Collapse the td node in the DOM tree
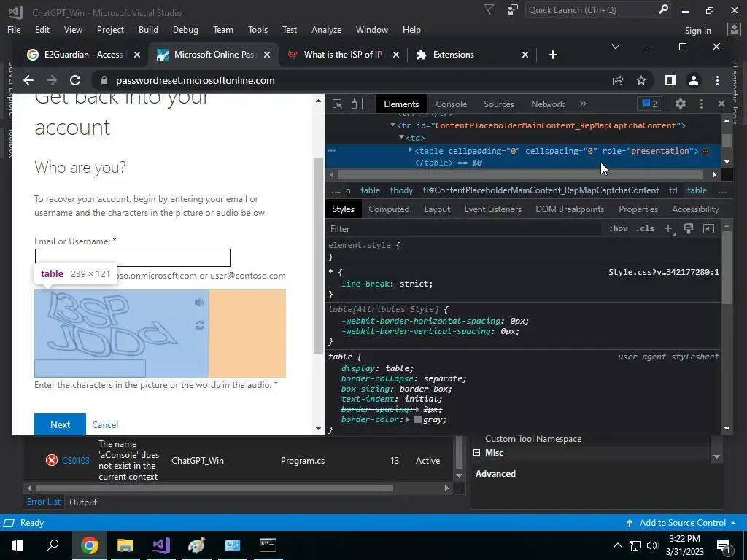The image size is (747, 560). click(401, 137)
